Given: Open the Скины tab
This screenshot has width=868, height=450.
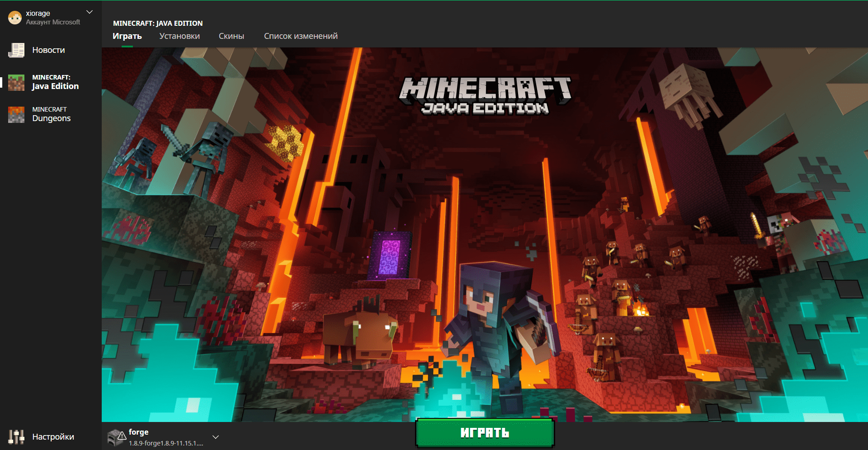Looking at the screenshot, I should [x=231, y=36].
